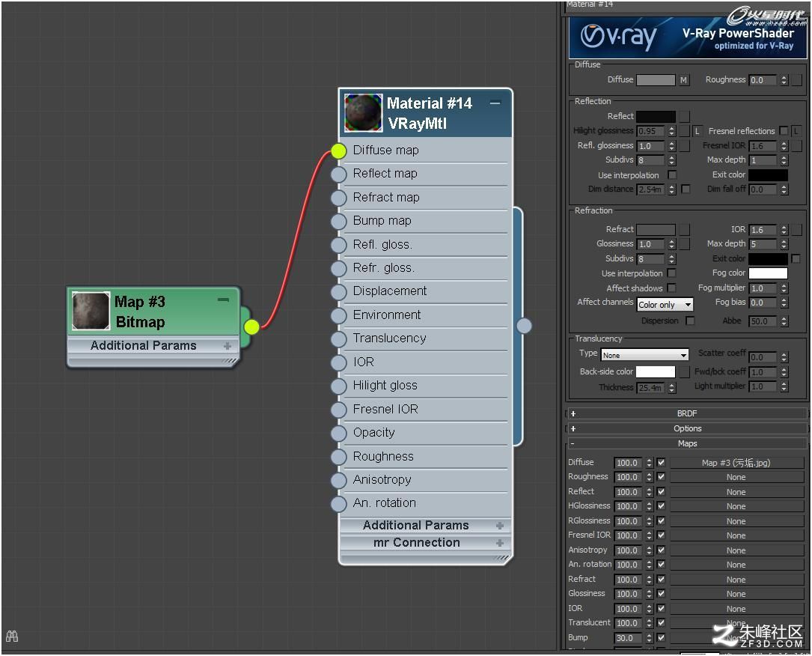Click the Refl. glossiness value field
This screenshot has width=812, height=656.
pyautogui.click(x=651, y=146)
